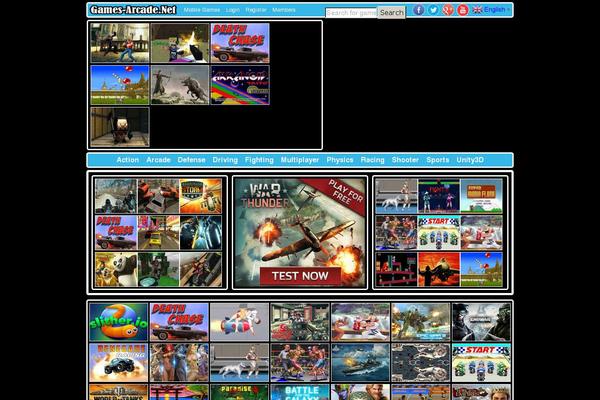
Task: Select the Shooter category
Action: point(405,160)
